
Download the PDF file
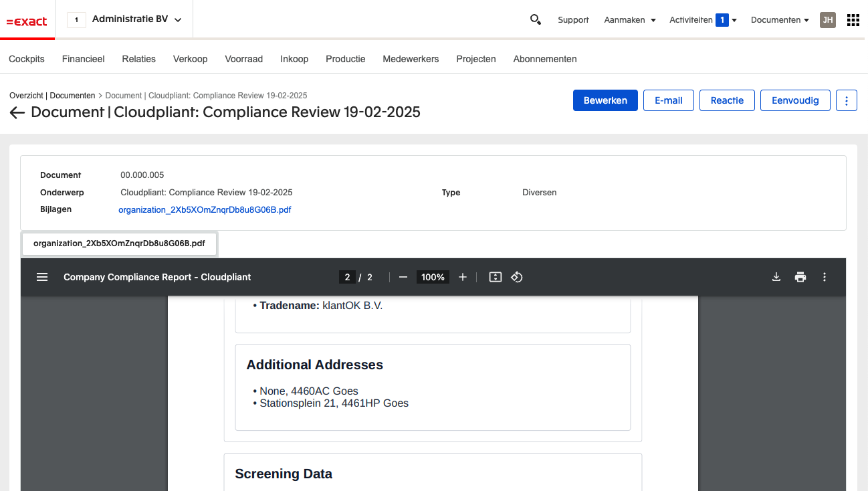tap(776, 277)
